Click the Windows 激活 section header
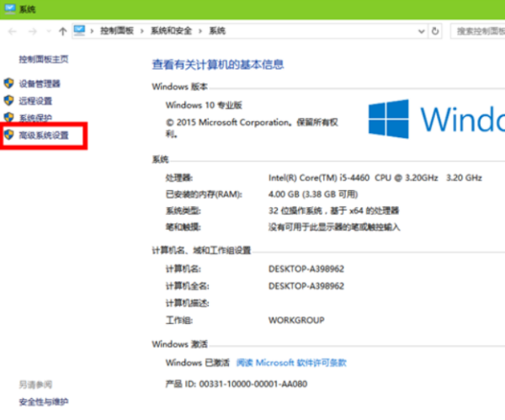Screen dimensions: 505x420 [180, 344]
